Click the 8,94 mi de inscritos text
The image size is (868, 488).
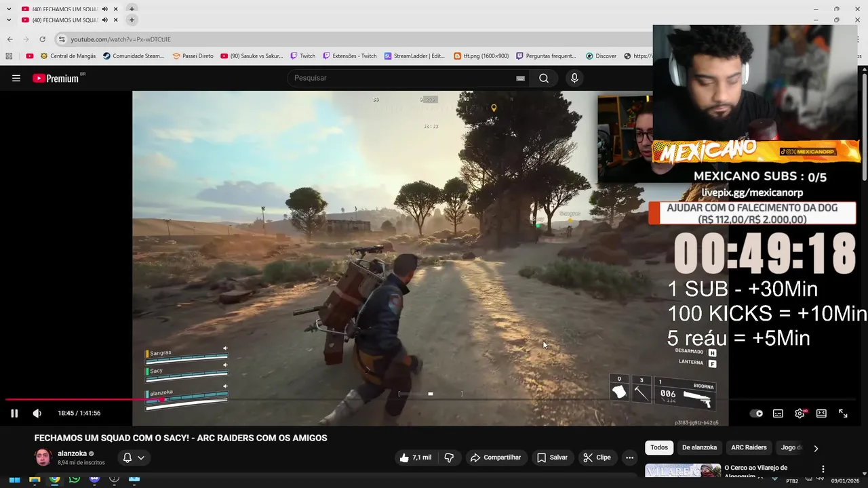point(81,463)
